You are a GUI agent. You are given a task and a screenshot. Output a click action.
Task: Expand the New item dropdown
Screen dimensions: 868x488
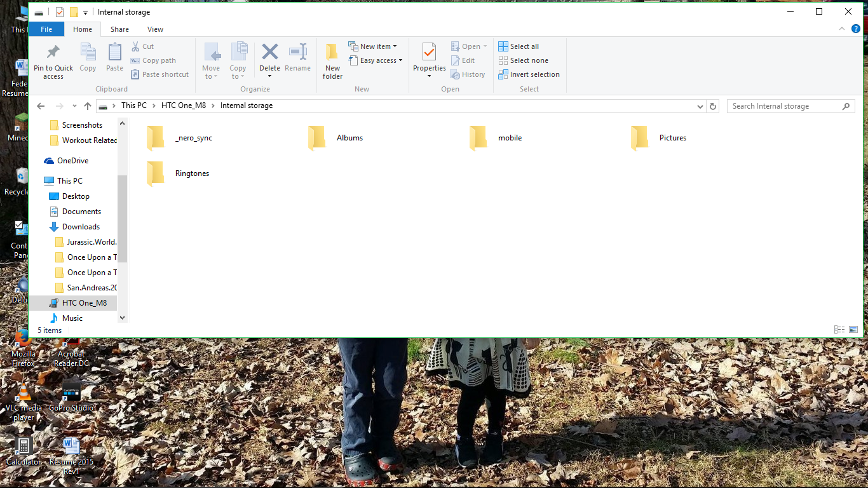pyautogui.click(x=374, y=46)
